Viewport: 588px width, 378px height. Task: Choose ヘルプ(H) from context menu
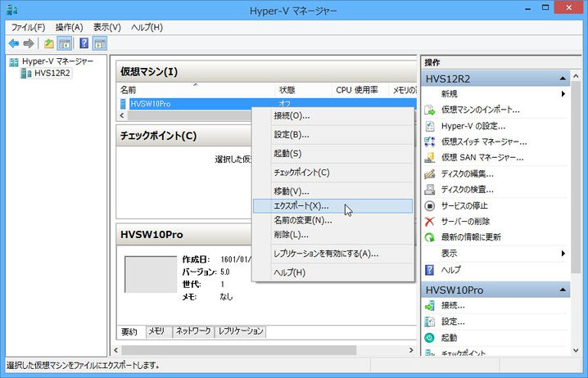(333, 272)
